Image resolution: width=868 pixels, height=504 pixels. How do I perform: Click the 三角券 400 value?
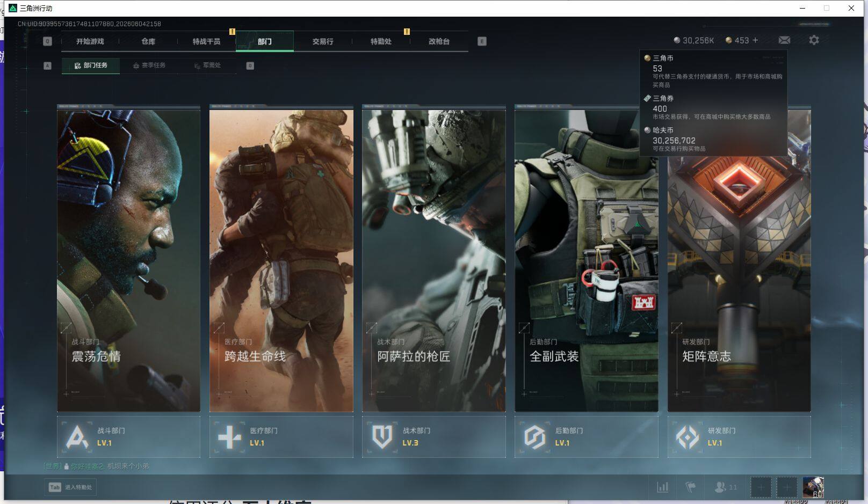[660, 108]
